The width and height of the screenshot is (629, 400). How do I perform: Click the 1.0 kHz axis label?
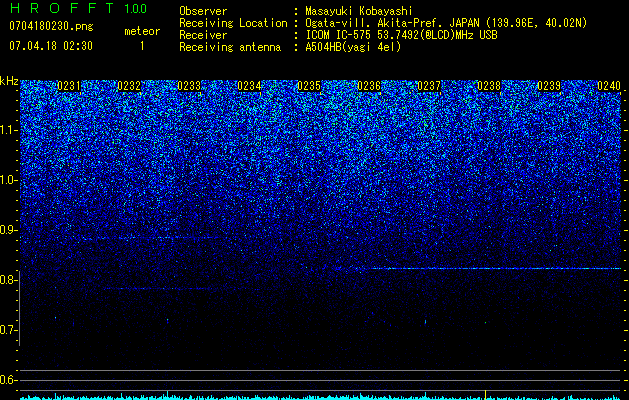(x=9, y=180)
